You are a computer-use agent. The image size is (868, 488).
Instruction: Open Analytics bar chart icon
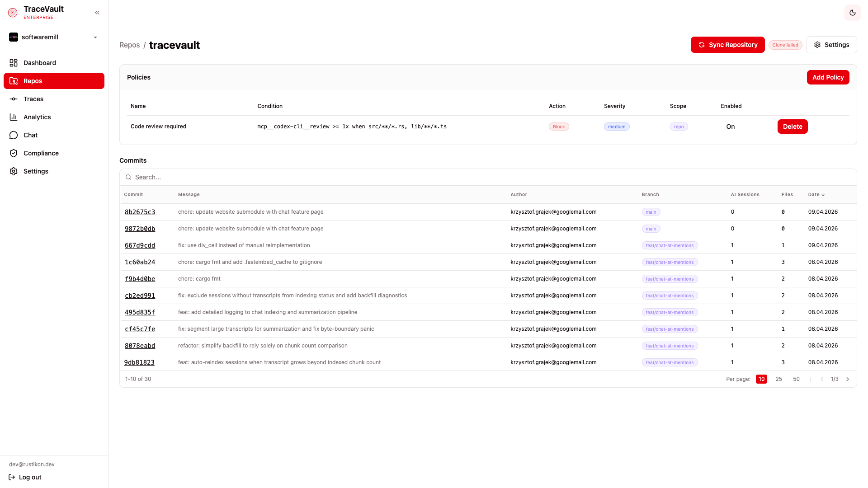coord(14,117)
